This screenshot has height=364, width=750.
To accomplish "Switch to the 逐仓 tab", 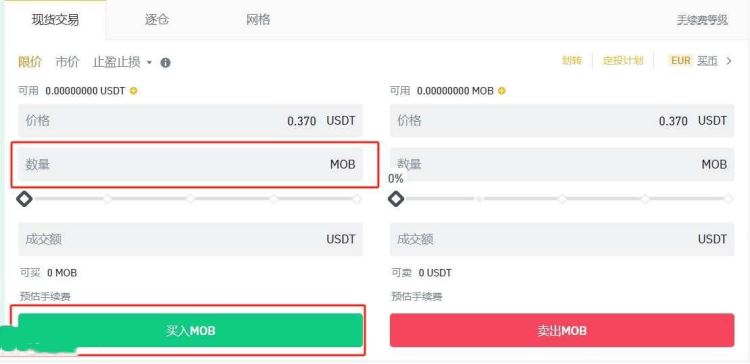I will click(157, 20).
